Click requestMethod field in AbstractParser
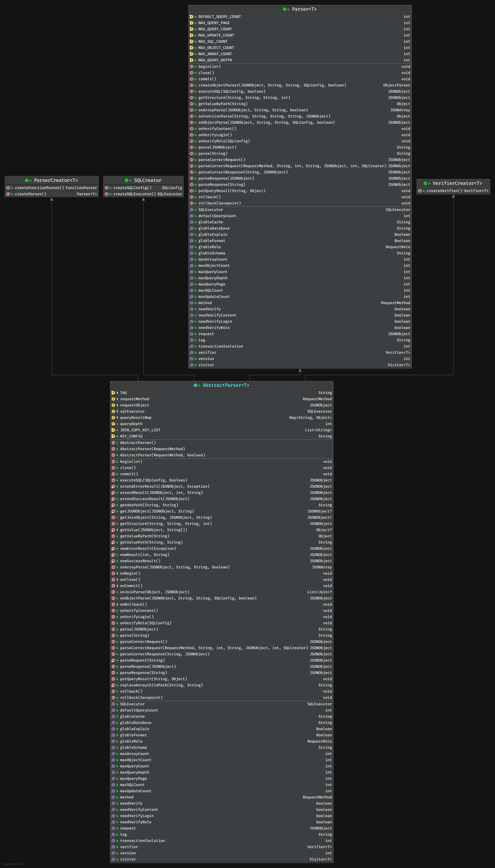Screen dimensions: 495x868 pyautogui.click(x=222, y=399)
